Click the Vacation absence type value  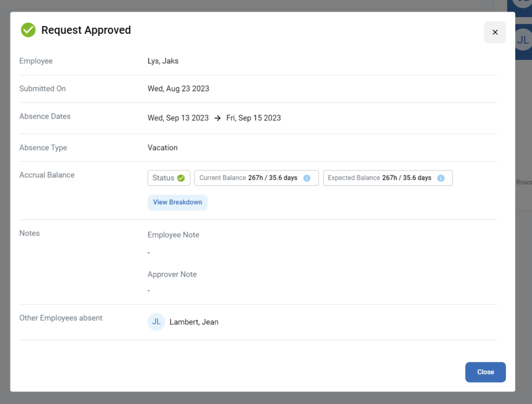[x=163, y=148]
